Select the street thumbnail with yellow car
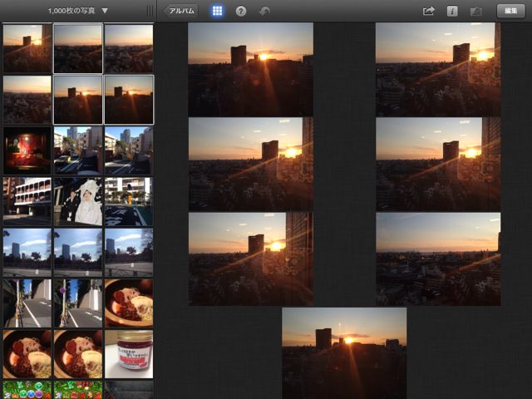Image resolution: width=532 pixels, height=399 pixels. tap(78, 150)
